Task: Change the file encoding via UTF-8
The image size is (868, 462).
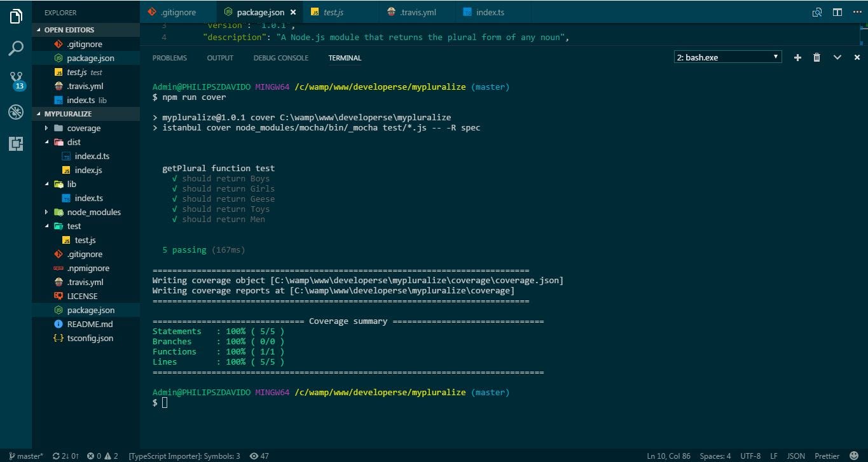Action: [x=750, y=456]
